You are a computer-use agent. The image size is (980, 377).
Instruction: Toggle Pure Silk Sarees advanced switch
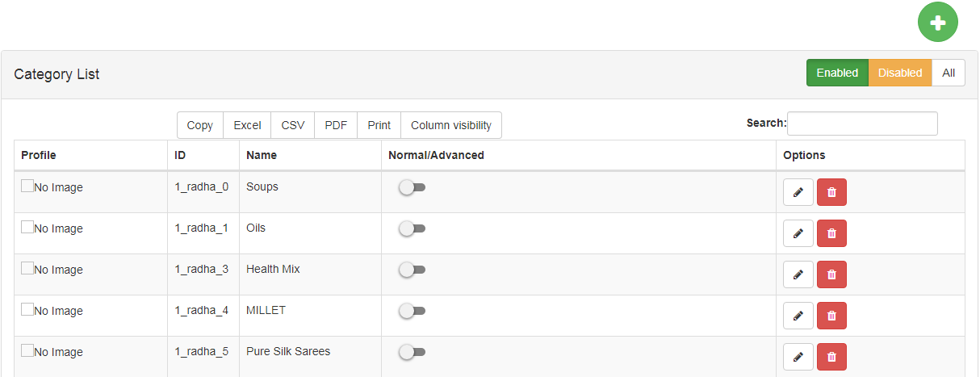click(x=412, y=352)
